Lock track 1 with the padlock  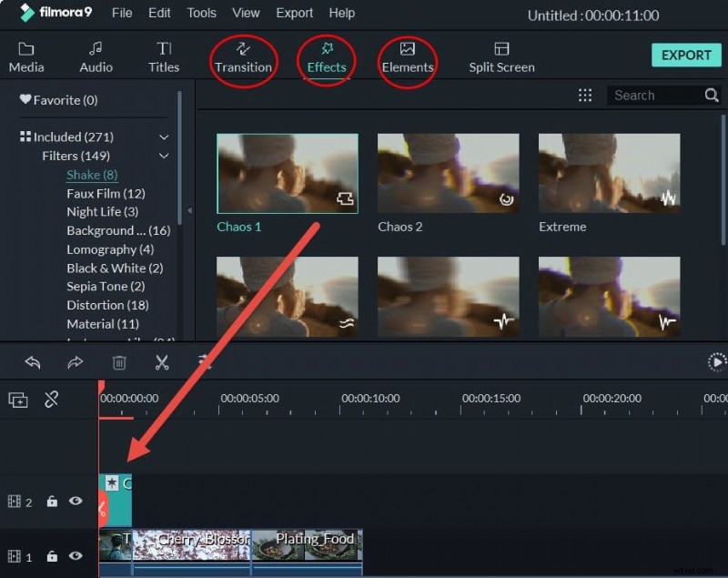[52, 556]
